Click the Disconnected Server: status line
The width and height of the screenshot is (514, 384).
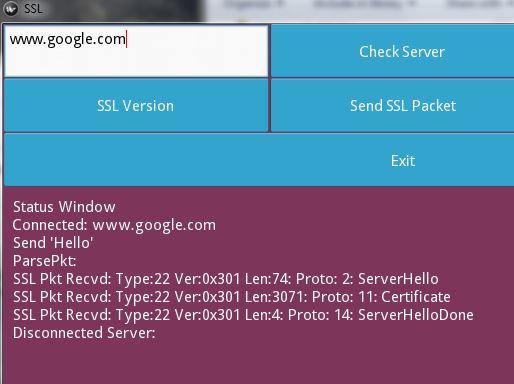(84, 333)
